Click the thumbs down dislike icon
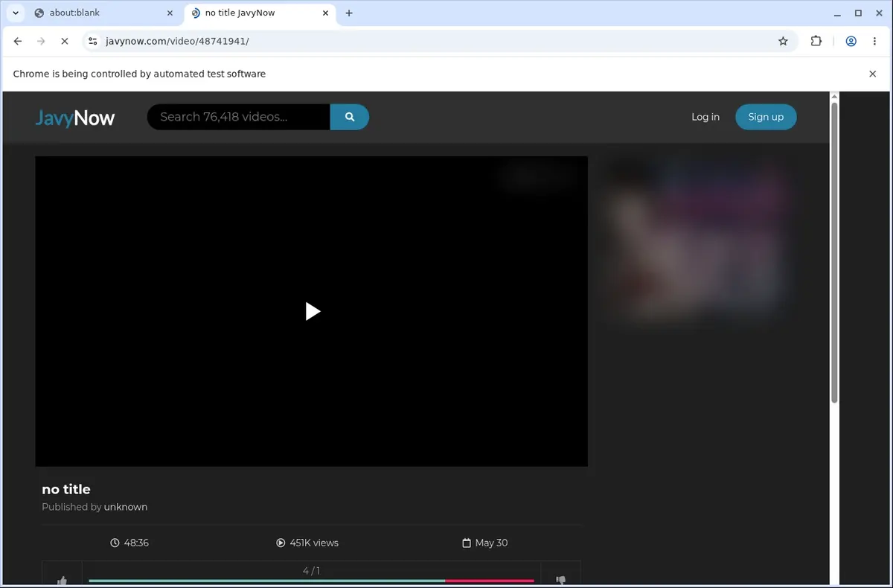The image size is (893, 588). point(561,580)
